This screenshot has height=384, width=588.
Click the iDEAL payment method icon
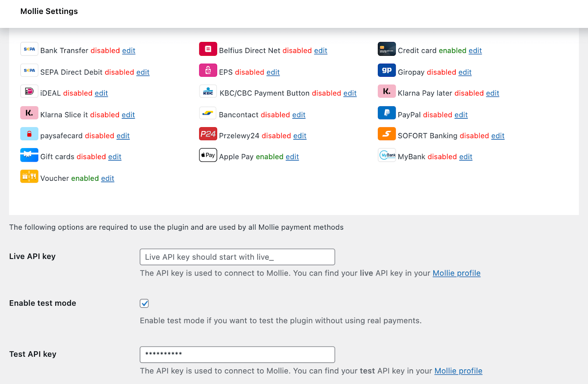tap(29, 91)
